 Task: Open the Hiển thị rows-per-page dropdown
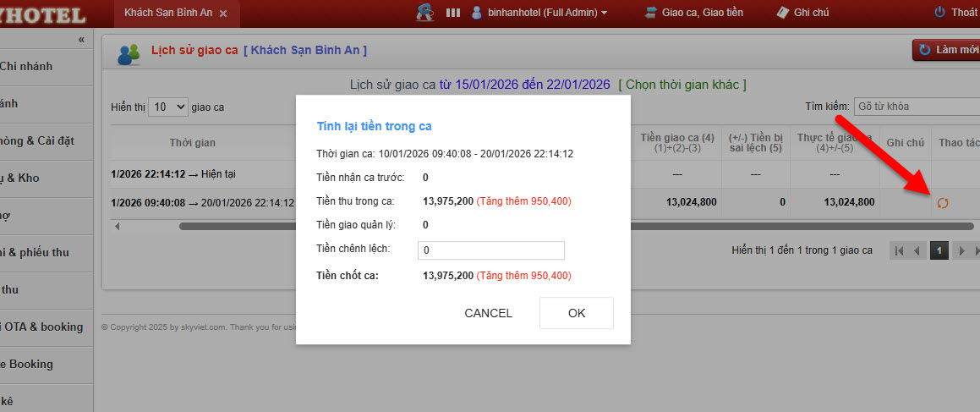[168, 107]
